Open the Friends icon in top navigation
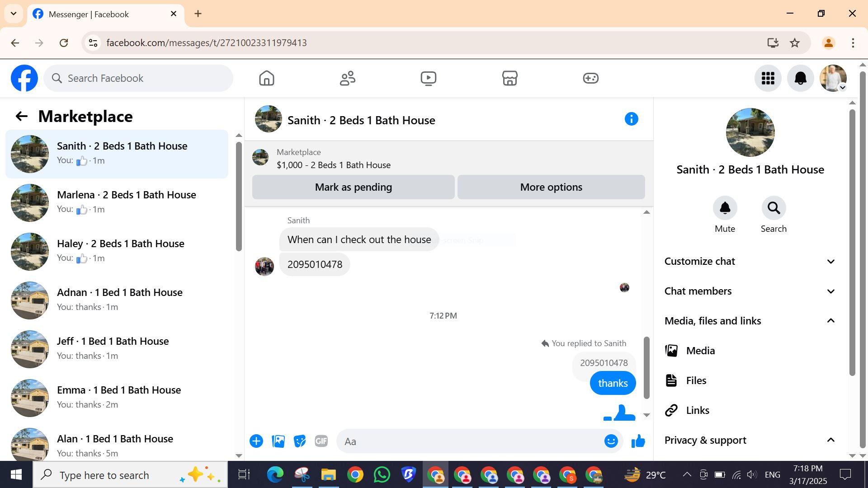Screen dimensions: 868x488 click(348, 78)
